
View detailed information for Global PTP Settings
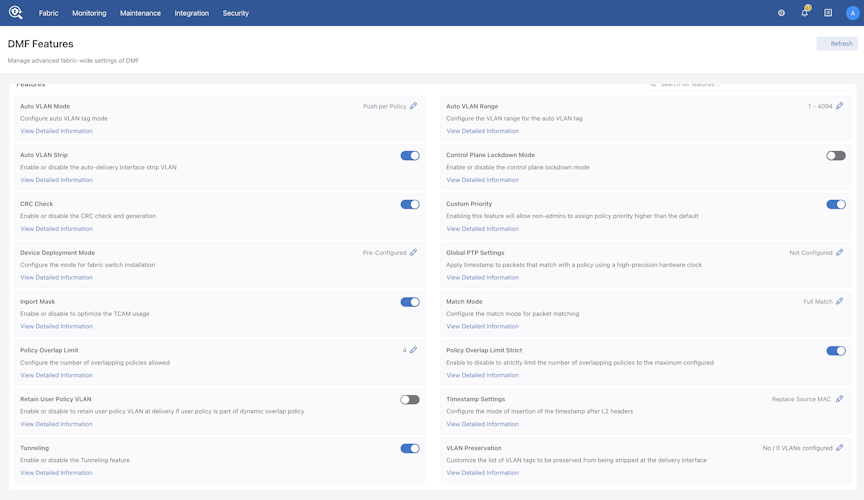pos(482,277)
